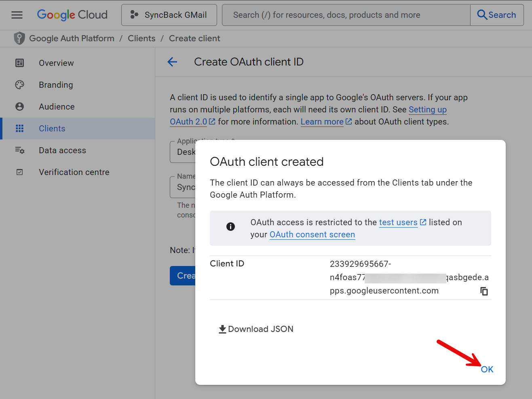Click the Data access settings icon
The image size is (532, 399).
(19, 150)
